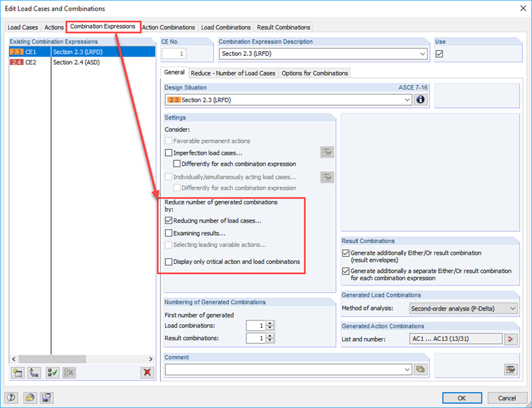Go to generated action combinations red arrow
Screen dimensions: 532x408
tap(510, 339)
